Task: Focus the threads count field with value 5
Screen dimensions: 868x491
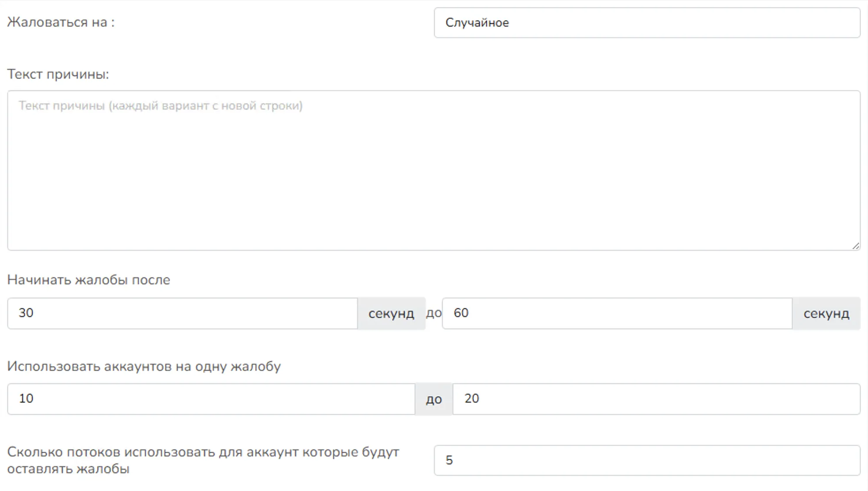Action: pos(647,461)
